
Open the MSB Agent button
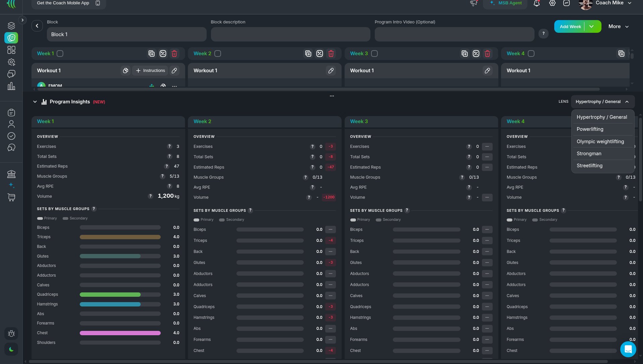pos(505,3)
